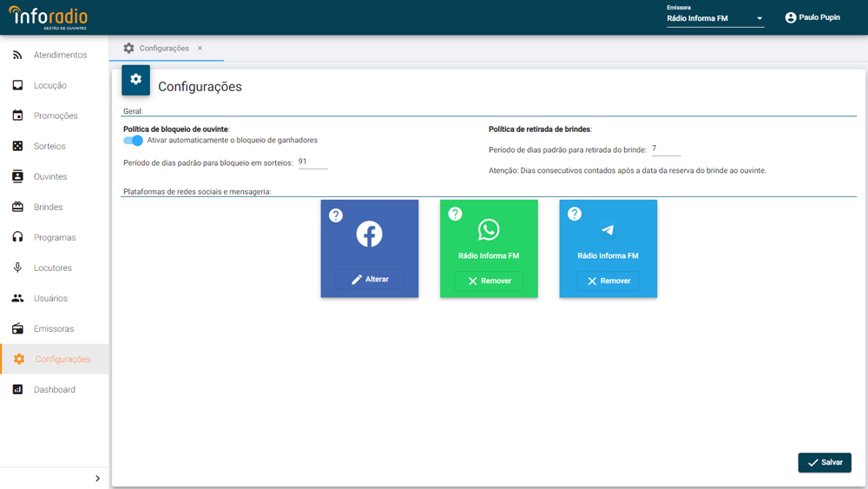Click the Alterar button on Facebook card
Image resolution: width=868 pixels, height=489 pixels.
pyautogui.click(x=370, y=279)
